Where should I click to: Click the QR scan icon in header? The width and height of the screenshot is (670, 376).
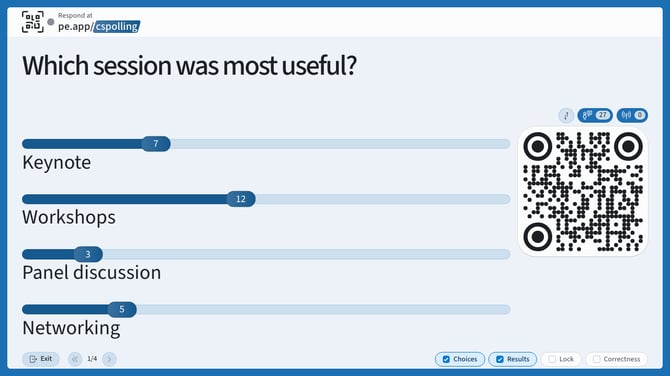[33, 22]
